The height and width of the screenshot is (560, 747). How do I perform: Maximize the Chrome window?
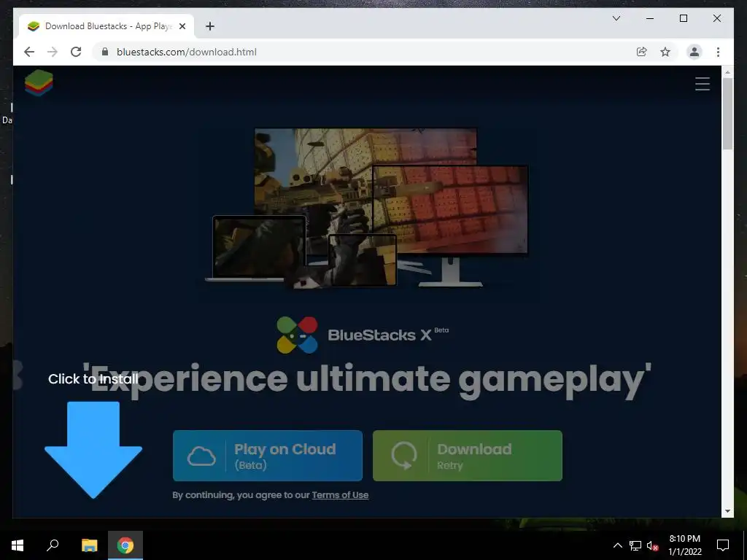point(683,18)
